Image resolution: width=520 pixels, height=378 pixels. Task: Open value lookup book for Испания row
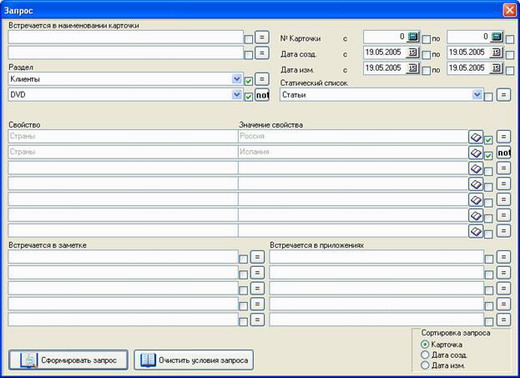(476, 153)
